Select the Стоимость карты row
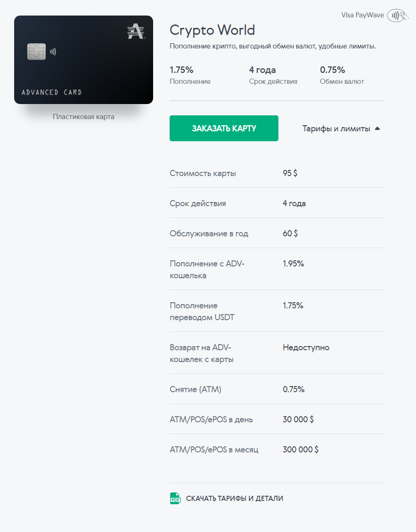Screen dimensions: 416x532 (x=277, y=173)
